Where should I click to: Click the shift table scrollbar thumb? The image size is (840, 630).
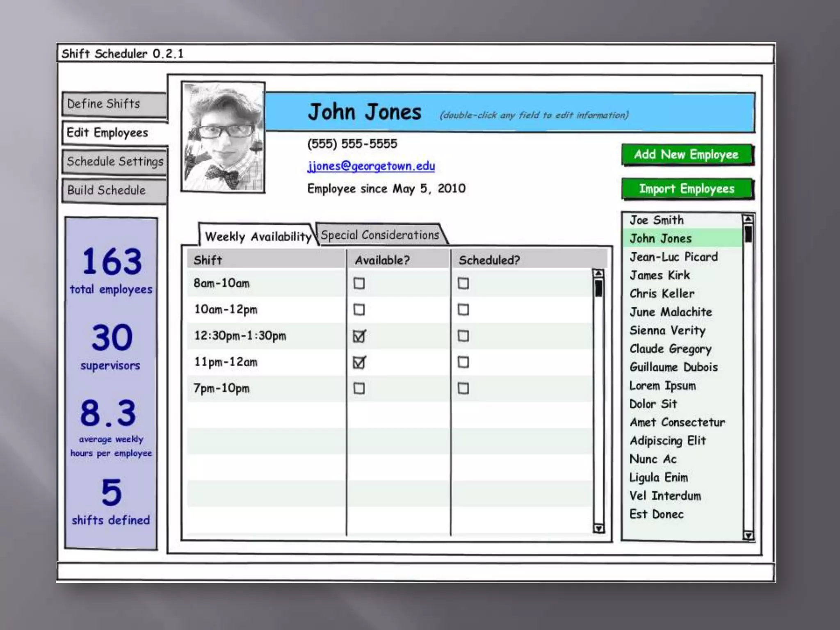pyautogui.click(x=598, y=288)
